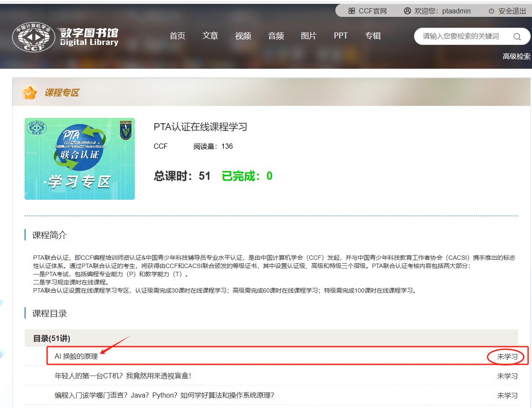Click the 课程目录 section heading
Viewport: 532px width, 408px height.
(50, 313)
